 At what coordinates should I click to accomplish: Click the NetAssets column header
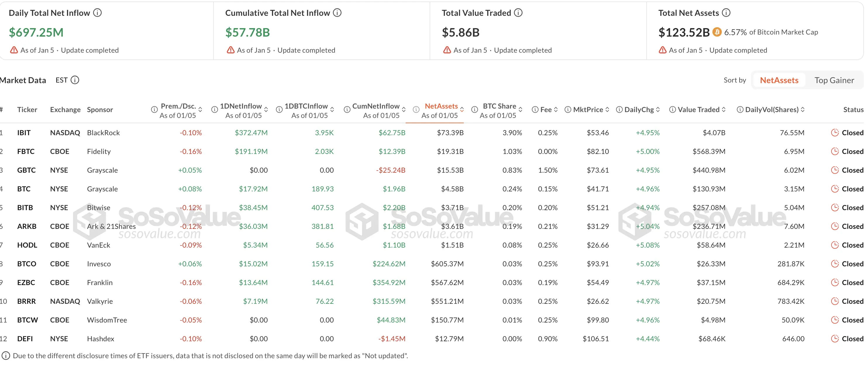tap(441, 106)
